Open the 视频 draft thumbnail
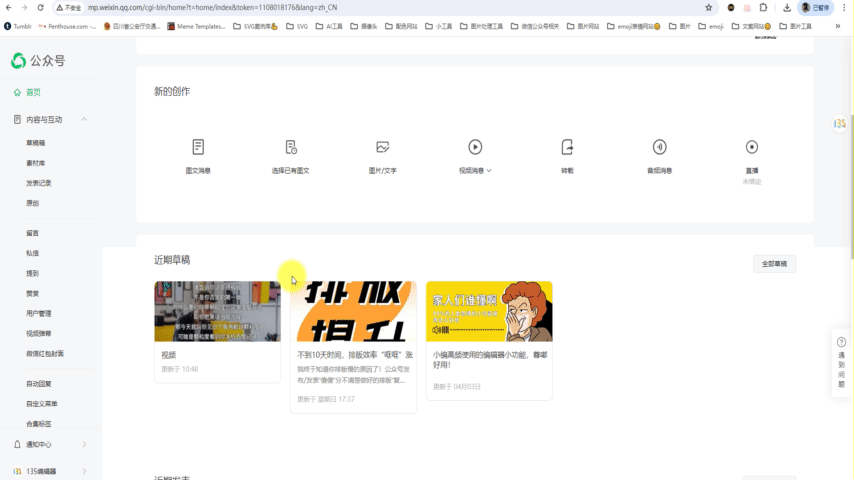This screenshot has height=480, width=854. tap(218, 312)
